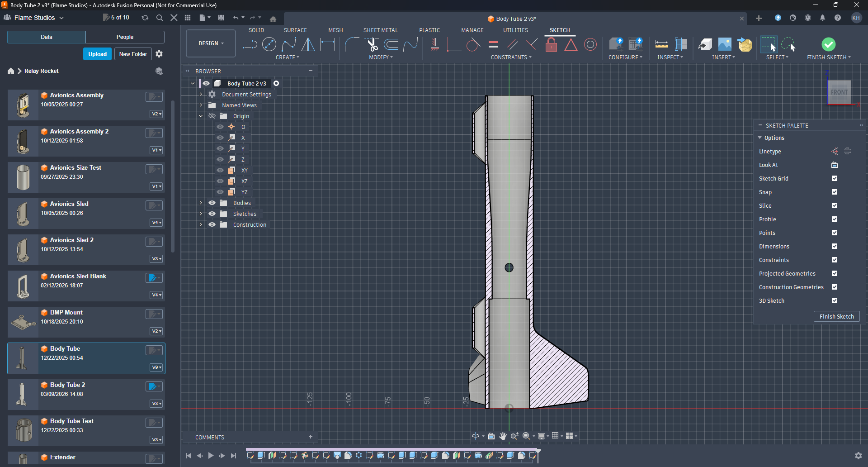Image resolution: width=868 pixels, height=467 pixels.
Task: Toggle the 3D Sketch checkbox
Action: pos(835,301)
